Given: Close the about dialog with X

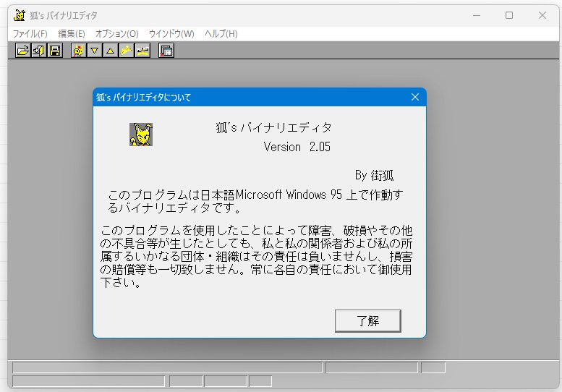Looking at the screenshot, I should click(x=414, y=97).
